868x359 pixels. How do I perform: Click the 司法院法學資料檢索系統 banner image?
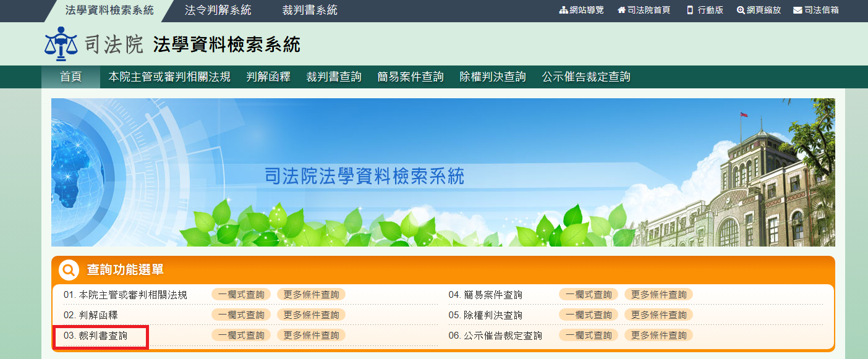(x=443, y=172)
